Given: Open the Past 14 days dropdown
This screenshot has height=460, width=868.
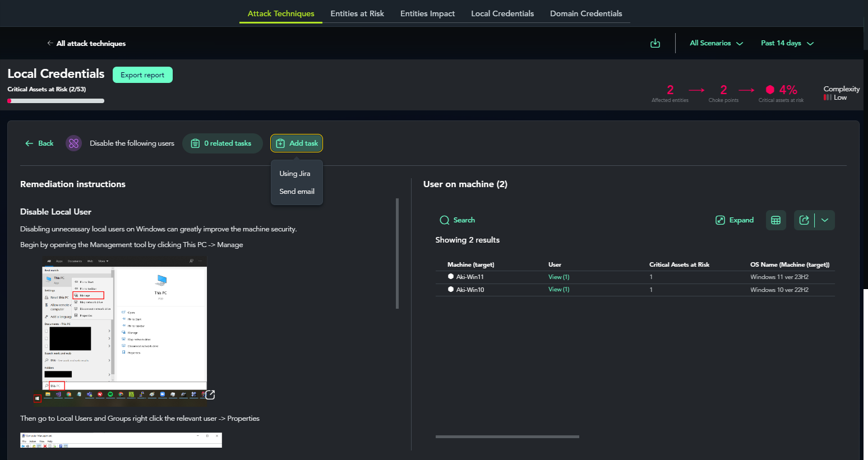Looking at the screenshot, I should [787, 43].
